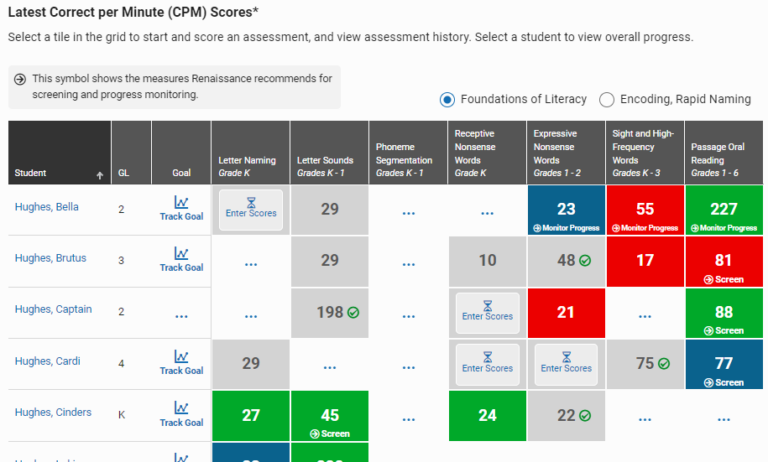Click blue score tile 77 for Cardi
This screenshot has width=768, height=462.
point(724,365)
